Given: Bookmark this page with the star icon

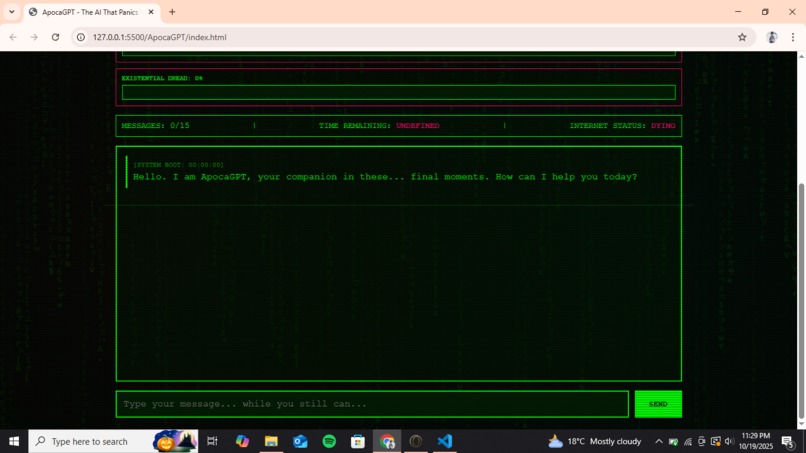Looking at the screenshot, I should [742, 37].
